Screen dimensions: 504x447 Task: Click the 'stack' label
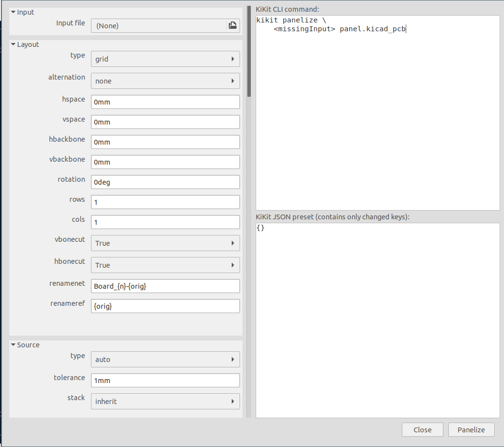[76, 398]
